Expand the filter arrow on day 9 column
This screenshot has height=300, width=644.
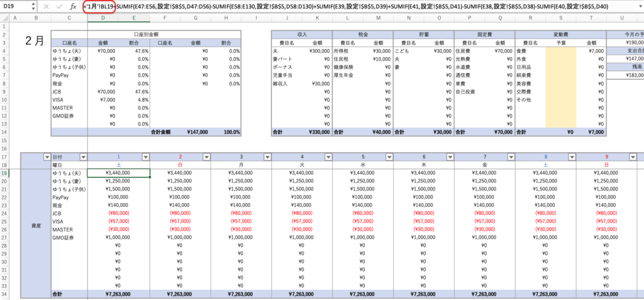[634, 157]
